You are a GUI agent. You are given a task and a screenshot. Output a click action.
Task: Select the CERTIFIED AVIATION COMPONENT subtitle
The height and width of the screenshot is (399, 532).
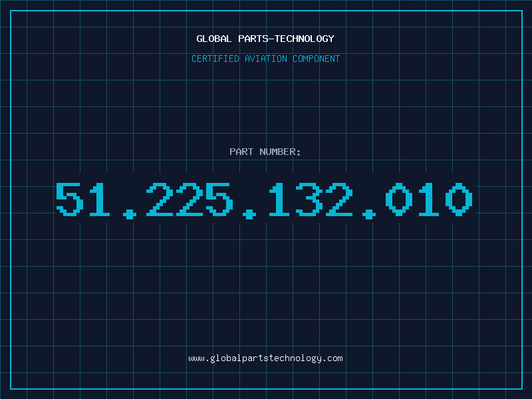(265, 59)
